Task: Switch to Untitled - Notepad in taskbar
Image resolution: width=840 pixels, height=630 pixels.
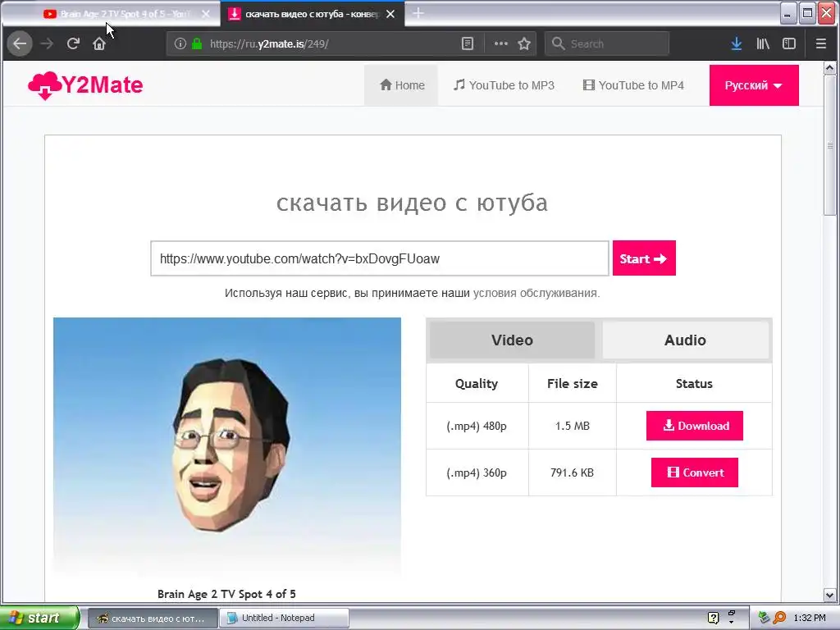Action: tap(284, 619)
